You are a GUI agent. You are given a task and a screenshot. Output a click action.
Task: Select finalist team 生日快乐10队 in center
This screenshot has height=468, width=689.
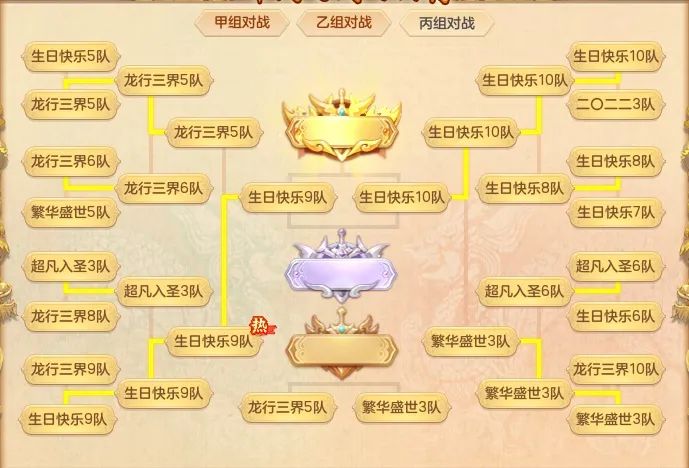coord(402,197)
